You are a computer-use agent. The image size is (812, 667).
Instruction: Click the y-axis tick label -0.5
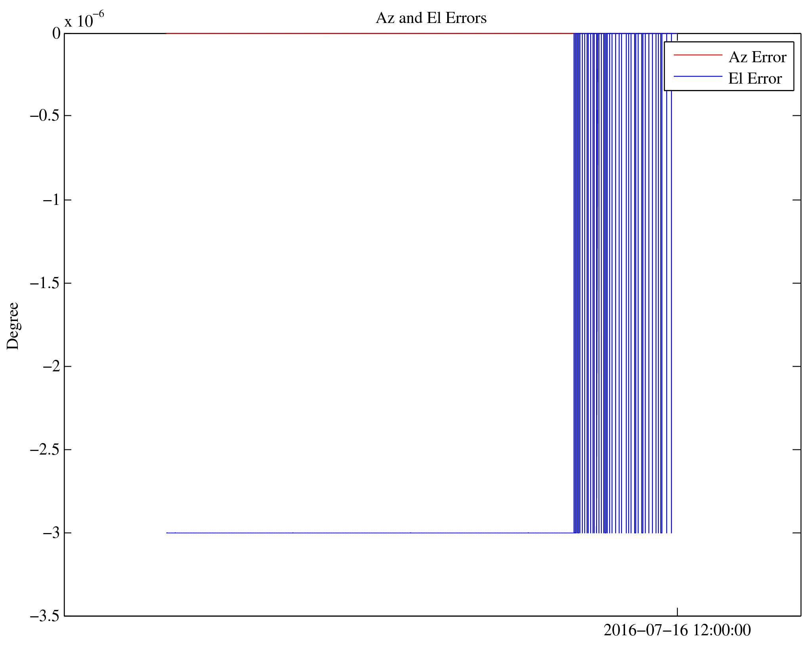(x=45, y=116)
